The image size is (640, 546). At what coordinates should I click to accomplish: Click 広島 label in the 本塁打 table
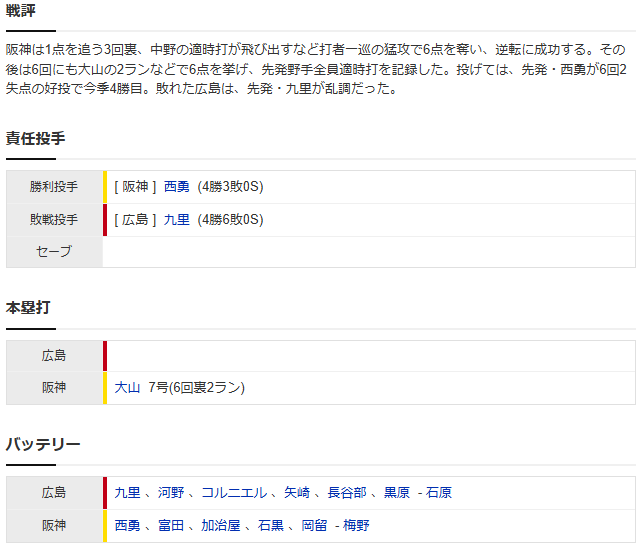tap(54, 356)
